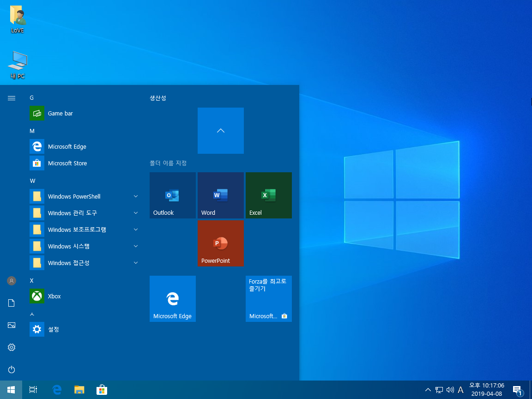Image resolution: width=532 pixels, height=399 pixels.
Task: Click the letter X section header
Action: [31, 281]
